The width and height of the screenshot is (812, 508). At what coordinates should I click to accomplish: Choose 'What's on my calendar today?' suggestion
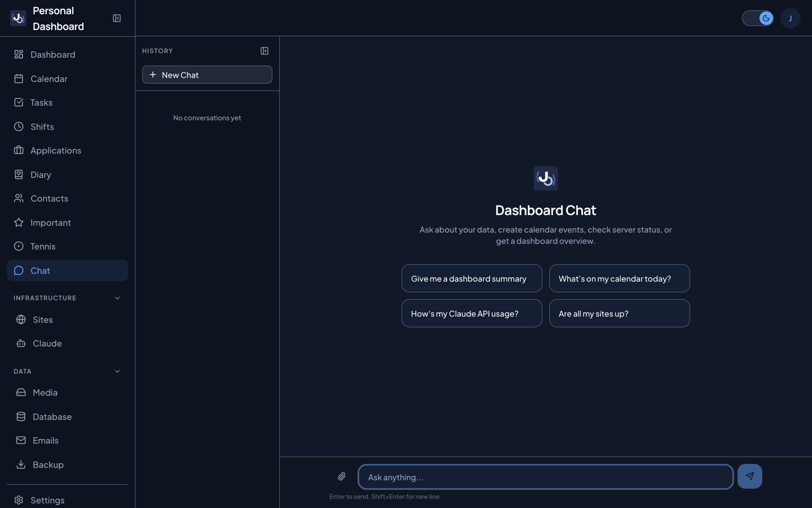click(x=619, y=278)
